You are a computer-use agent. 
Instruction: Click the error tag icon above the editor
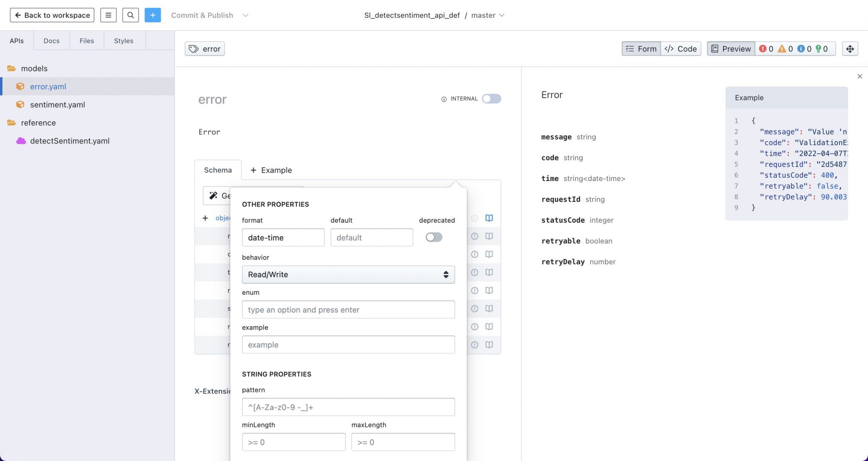tap(194, 49)
